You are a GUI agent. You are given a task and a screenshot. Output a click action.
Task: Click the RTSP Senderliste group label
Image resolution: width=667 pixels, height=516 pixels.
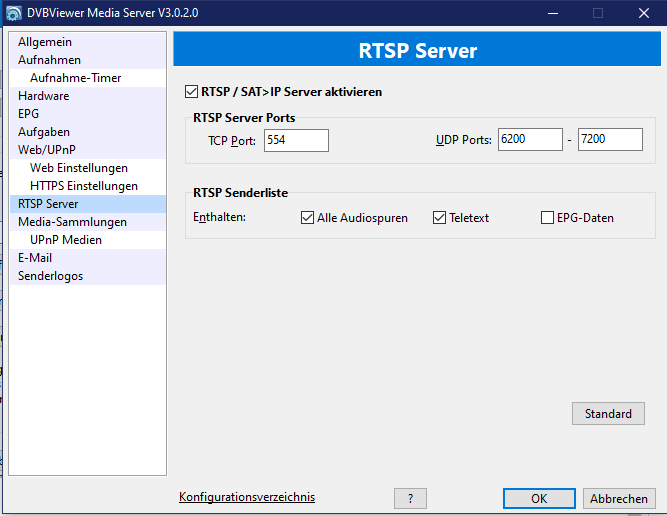[240, 193]
